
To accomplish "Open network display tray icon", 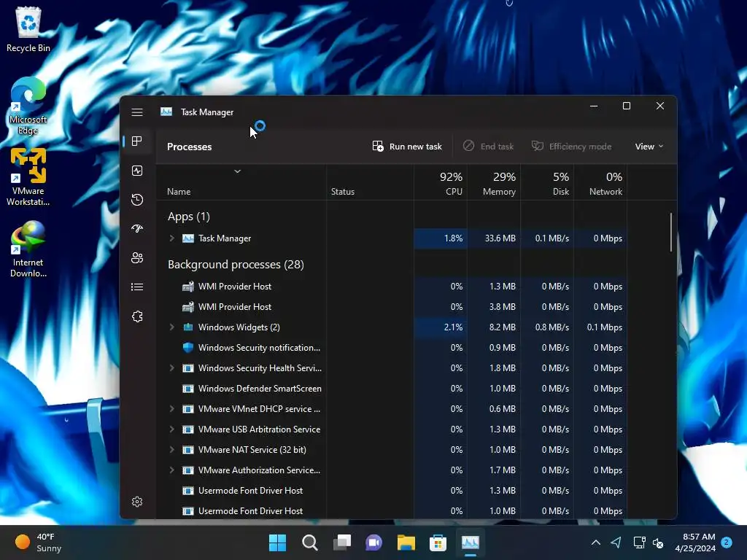I will [639, 542].
